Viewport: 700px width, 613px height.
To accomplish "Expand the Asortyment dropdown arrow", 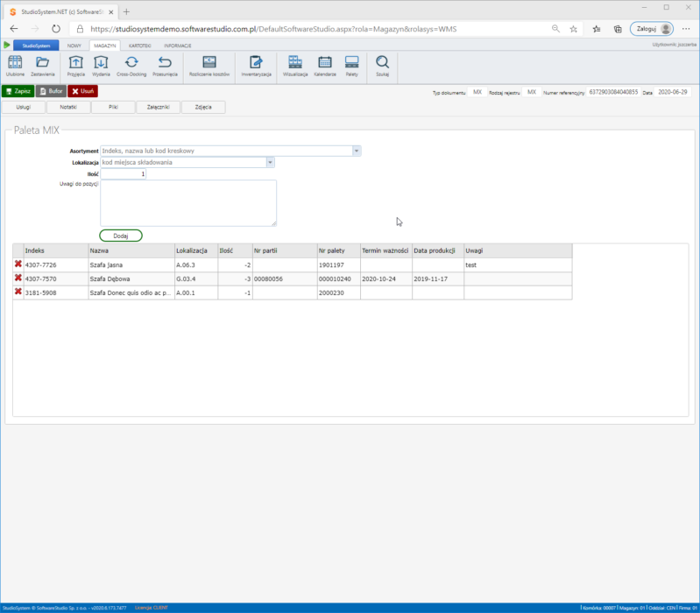I will (357, 151).
